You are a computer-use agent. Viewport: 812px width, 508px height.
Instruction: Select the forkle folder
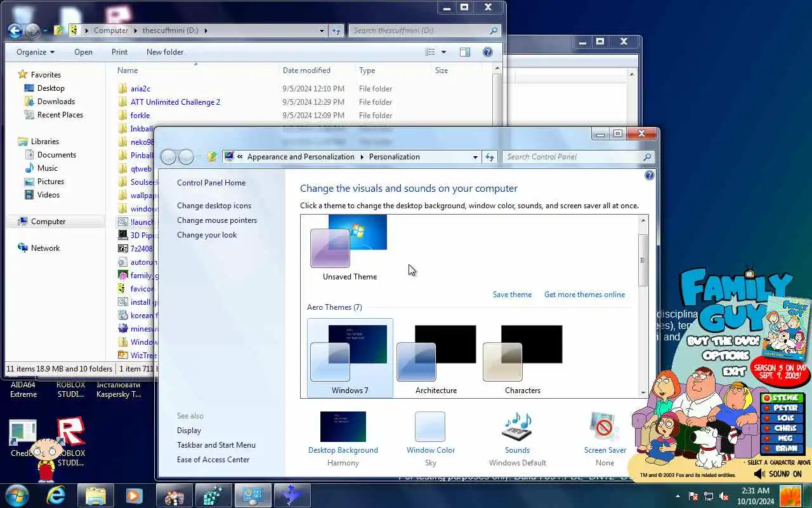coord(140,116)
